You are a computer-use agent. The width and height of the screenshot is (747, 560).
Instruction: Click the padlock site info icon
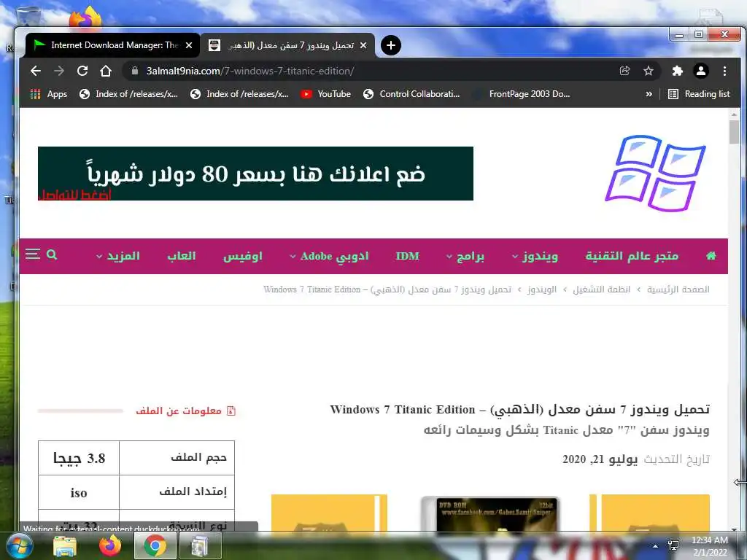click(x=135, y=71)
